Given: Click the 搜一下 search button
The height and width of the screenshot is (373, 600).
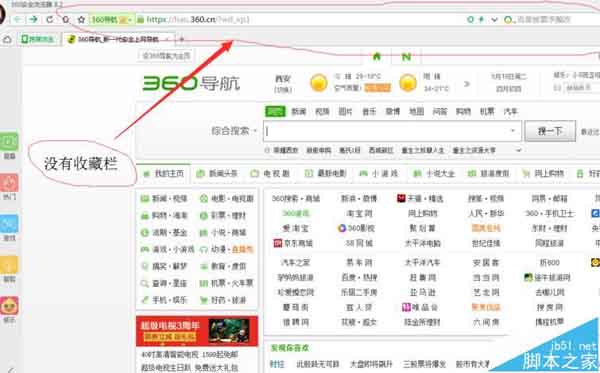Looking at the screenshot, I should coord(550,131).
